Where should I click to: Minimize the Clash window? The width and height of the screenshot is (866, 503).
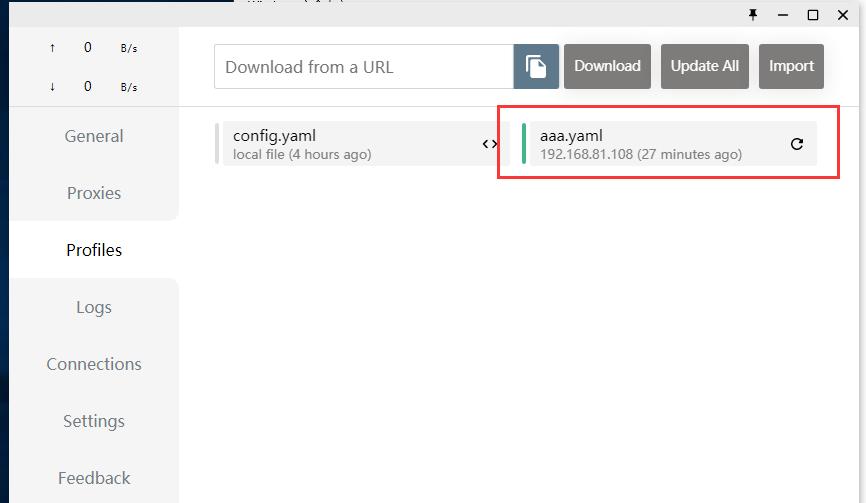(783, 15)
